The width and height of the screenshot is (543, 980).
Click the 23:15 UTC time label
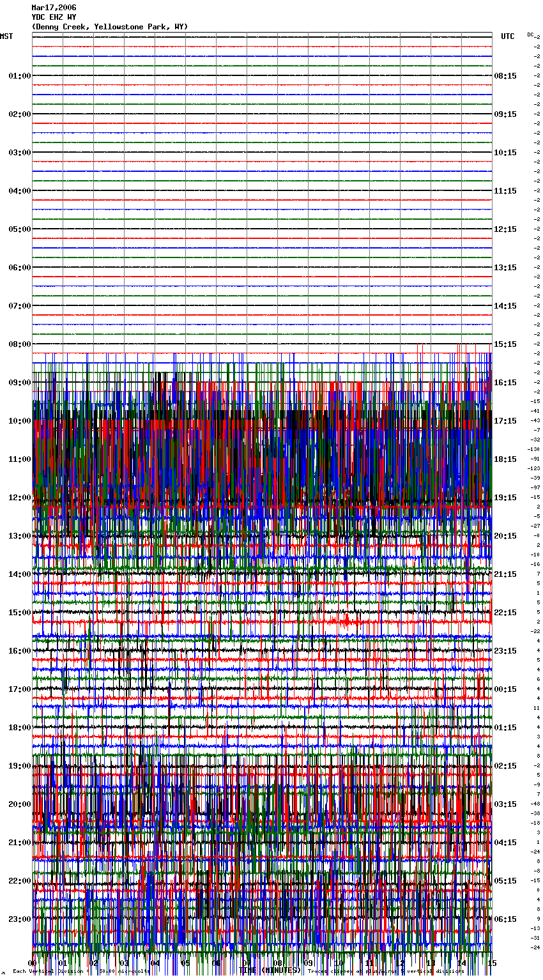pos(505,651)
